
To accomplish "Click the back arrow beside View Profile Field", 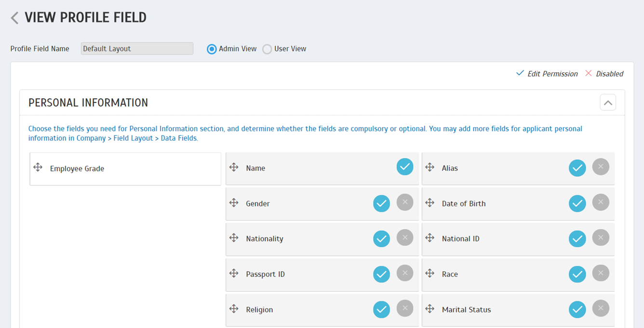I will tap(15, 18).
